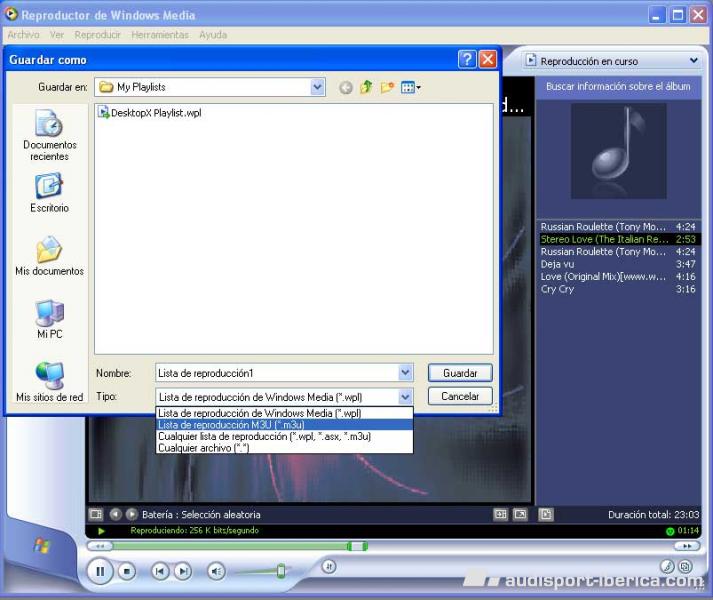This screenshot has height=600, width=713.
Task: Select first Russian Roulette track at top of playlist
Action: coord(618,227)
